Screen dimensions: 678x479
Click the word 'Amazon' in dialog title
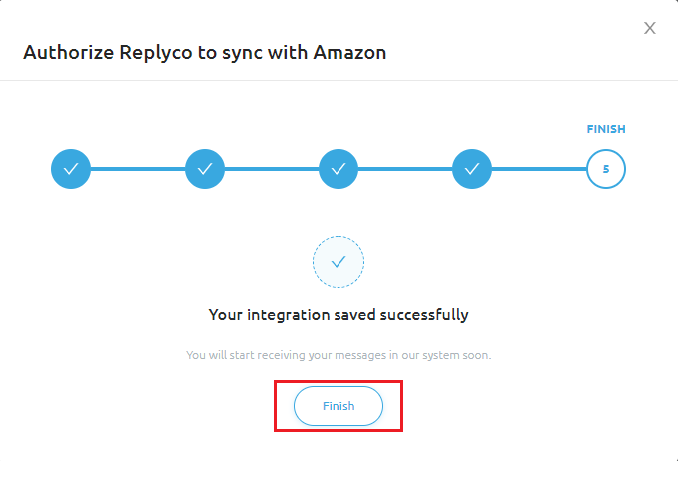[x=351, y=52]
